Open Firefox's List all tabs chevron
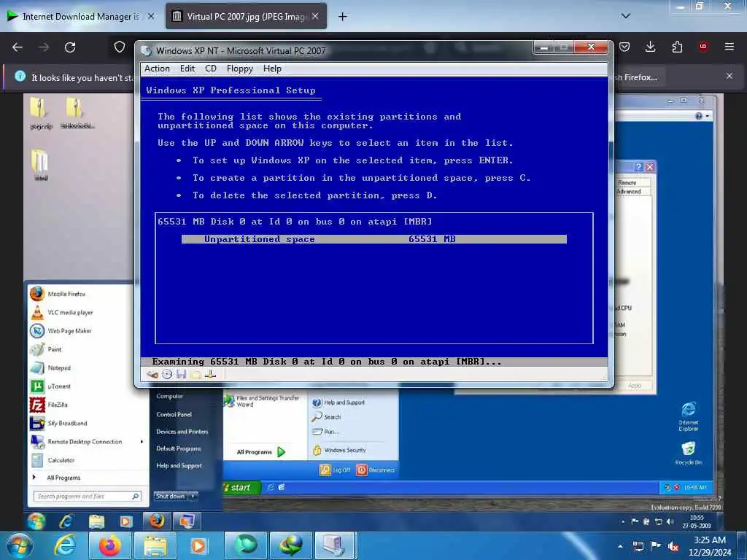747x560 pixels. click(x=626, y=16)
